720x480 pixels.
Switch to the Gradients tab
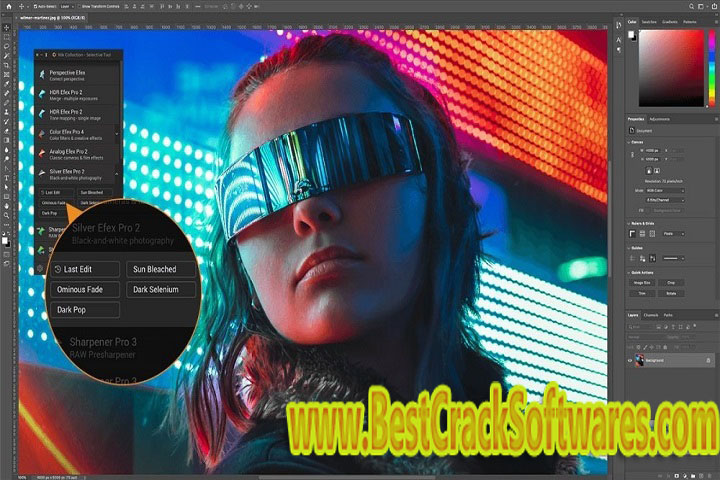point(670,22)
